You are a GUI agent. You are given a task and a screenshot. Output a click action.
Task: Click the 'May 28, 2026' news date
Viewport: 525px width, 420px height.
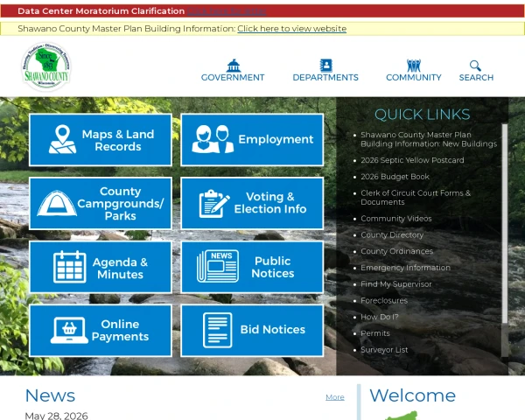pyautogui.click(x=56, y=416)
